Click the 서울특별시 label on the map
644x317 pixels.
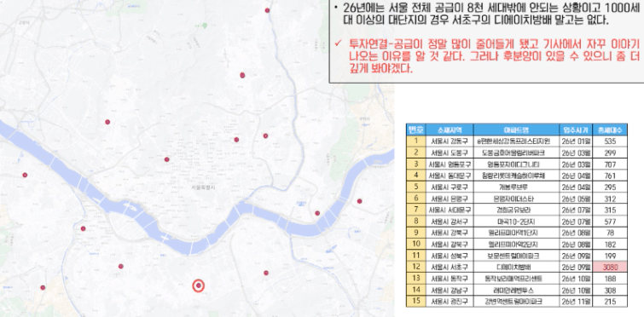(x=203, y=187)
